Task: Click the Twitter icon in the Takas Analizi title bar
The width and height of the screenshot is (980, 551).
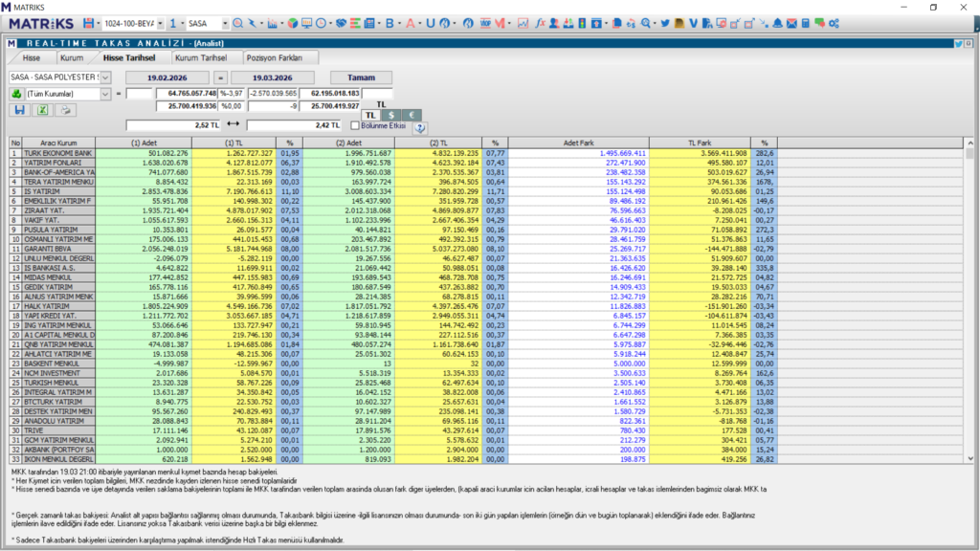Action: pos(958,43)
